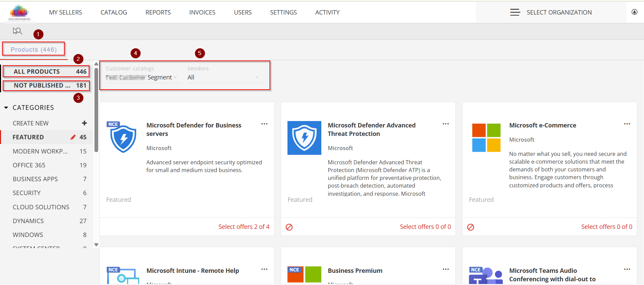The height and width of the screenshot is (285, 644).
Task: Select the Products (446) tab
Action: pyautogui.click(x=34, y=49)
